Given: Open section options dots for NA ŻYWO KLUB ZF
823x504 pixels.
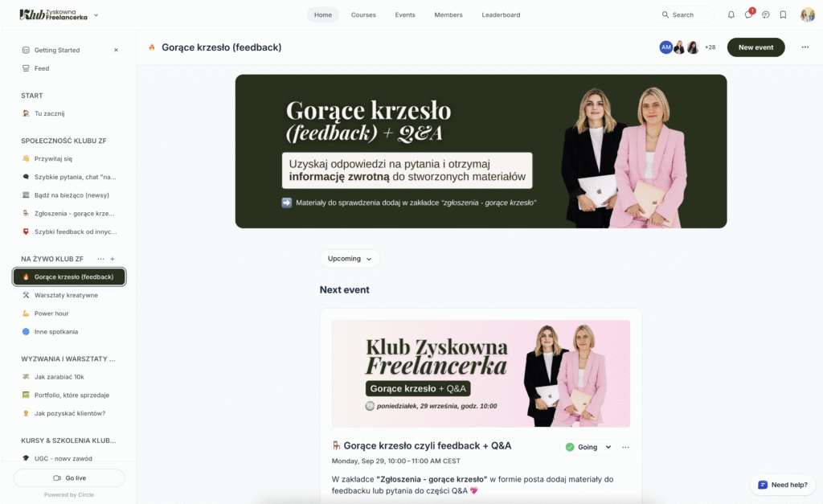Looking at the screenshot, I should point(100,259).
